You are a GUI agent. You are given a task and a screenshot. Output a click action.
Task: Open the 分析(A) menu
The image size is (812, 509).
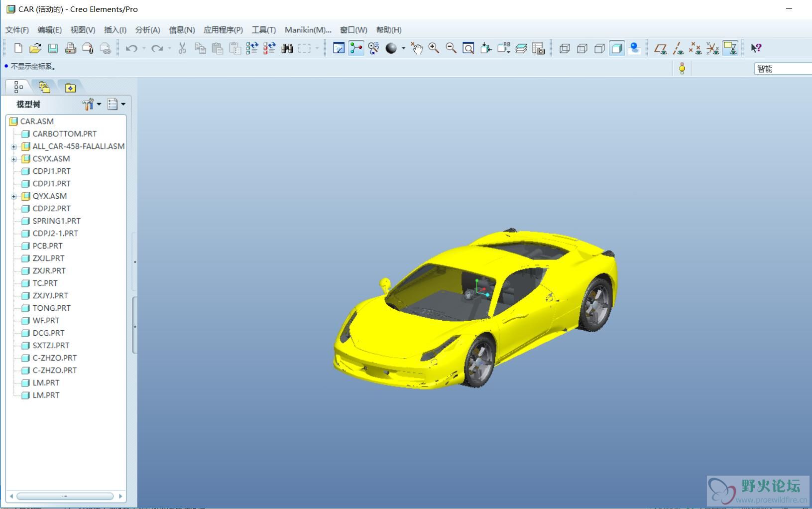pyautogui.click(x=147, y=30)
